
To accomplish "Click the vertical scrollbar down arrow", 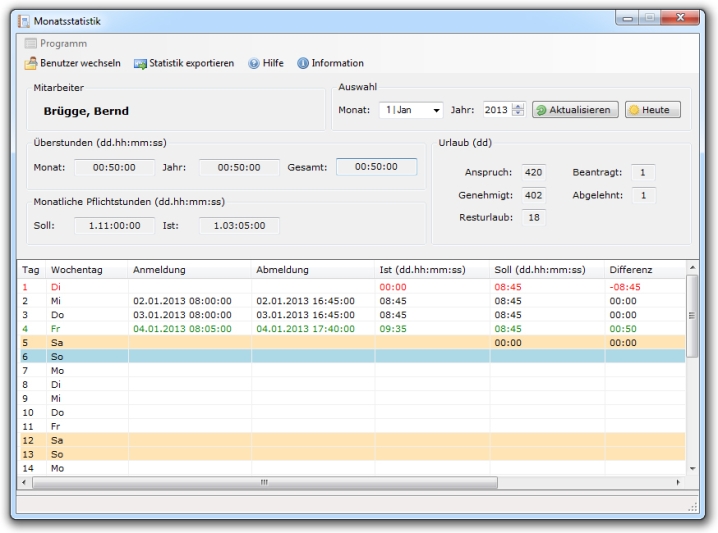I will coord(692,467).
